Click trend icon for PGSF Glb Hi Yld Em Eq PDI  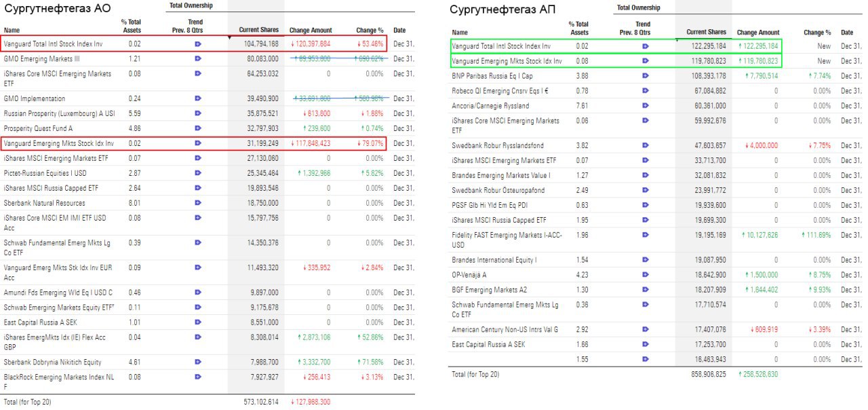coord(645,205)
